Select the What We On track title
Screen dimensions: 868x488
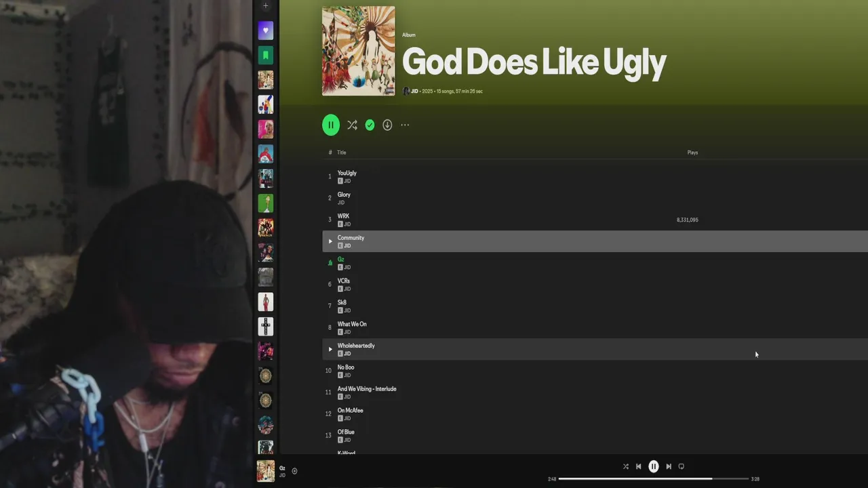coord(352,324)
